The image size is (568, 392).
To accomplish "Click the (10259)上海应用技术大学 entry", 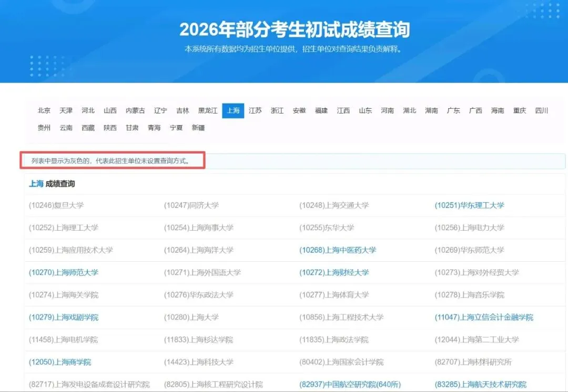I will (71, 250).
